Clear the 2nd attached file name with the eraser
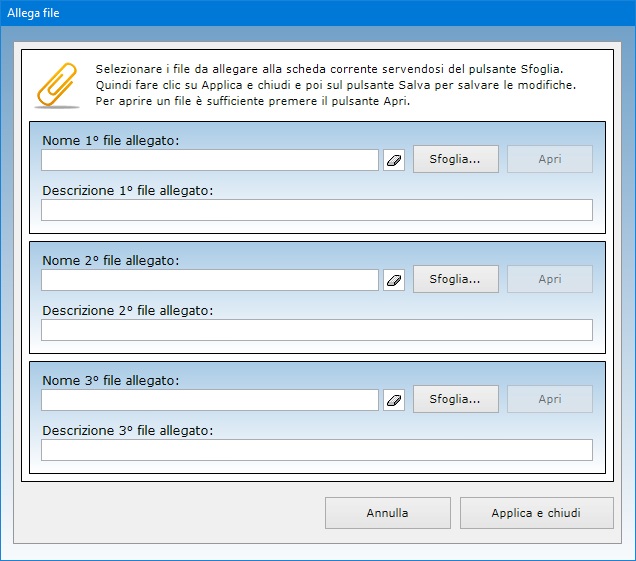Screen dimensions: 636x561 coord(394,280)
